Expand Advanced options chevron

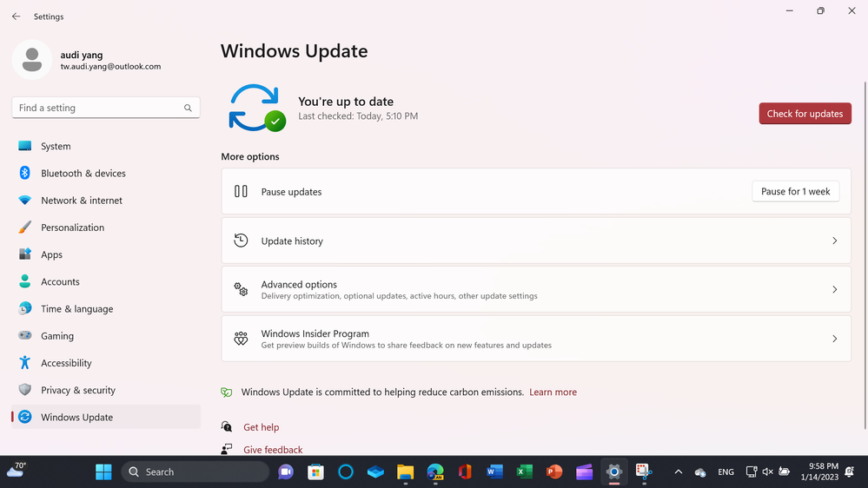[x=835, y=289]
